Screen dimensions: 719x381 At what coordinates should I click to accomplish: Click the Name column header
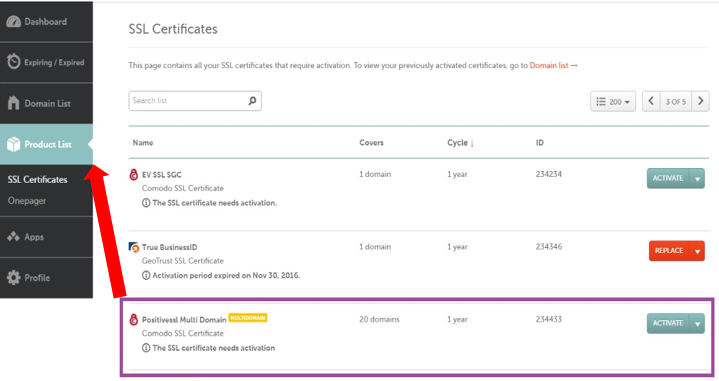pyautogui.click(x=143, y=143)
